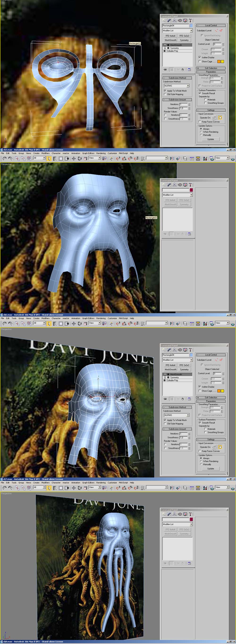Click the Mirror tool in dj5.max toolbar
The height and width of the screenshot is (644, 236).
tap(172, 158)
